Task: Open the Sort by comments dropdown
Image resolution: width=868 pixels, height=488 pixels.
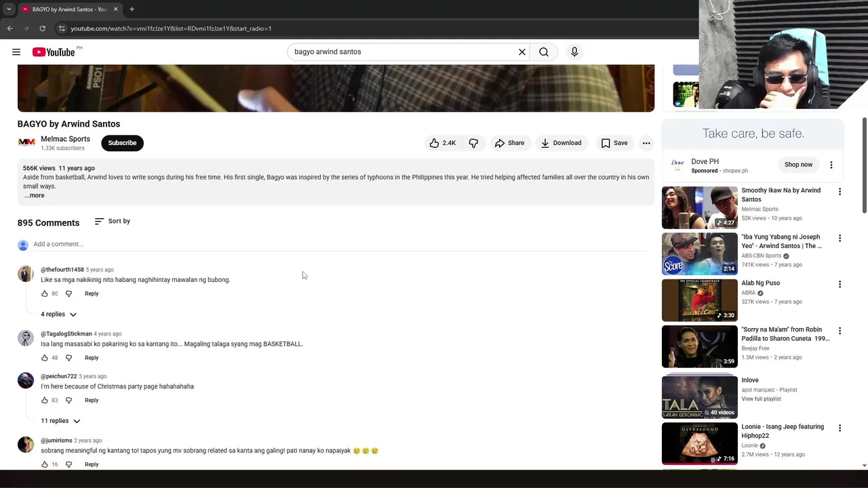Action: point(113,221)
